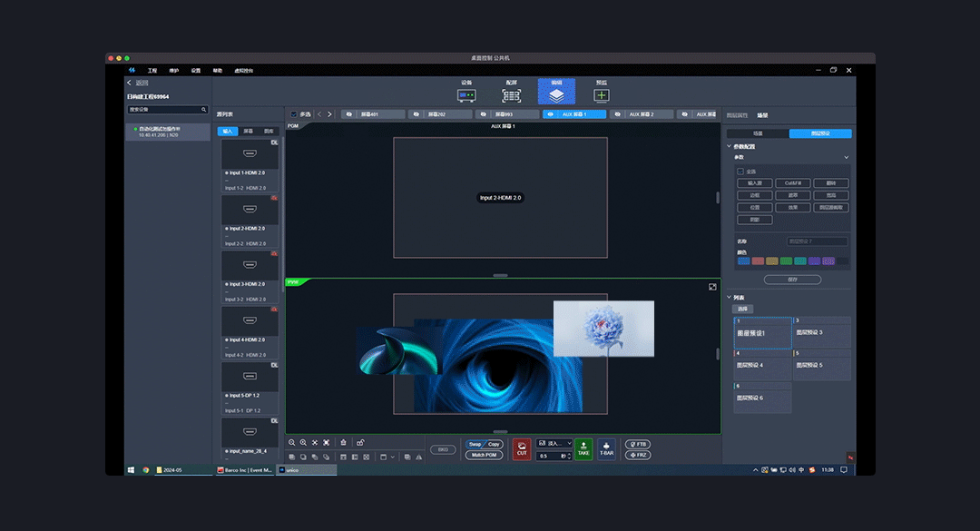Click the Swap button
The height and width of the screenshot is (531, 980).
coord(475,444)
